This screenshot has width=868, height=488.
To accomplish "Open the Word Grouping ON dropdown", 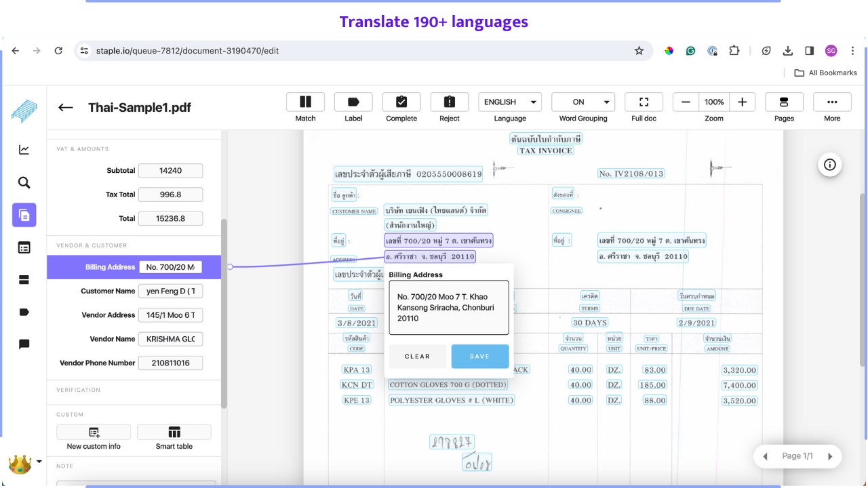I will [583, 102].
